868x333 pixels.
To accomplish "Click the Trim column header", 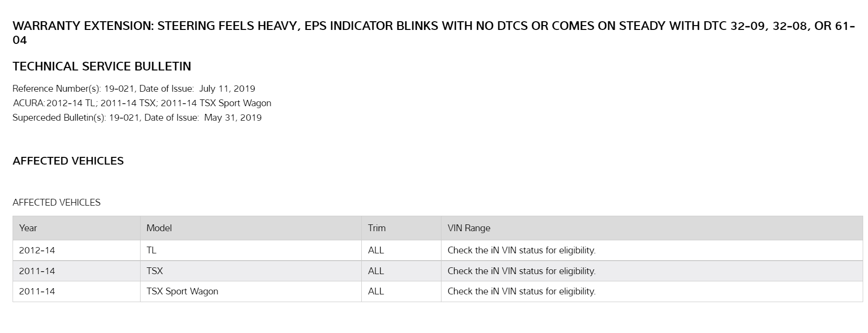I will click(377, 228).
